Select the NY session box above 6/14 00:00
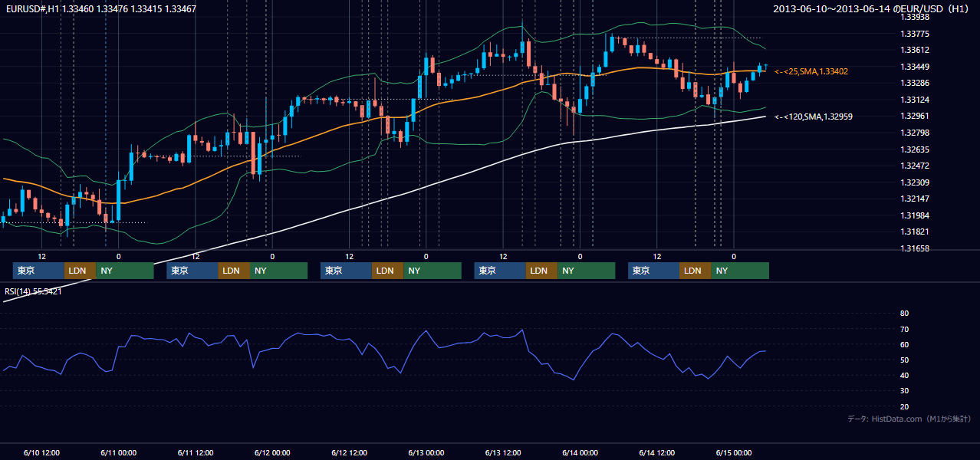Screen dimensions: 980x460 click(587, 271)
